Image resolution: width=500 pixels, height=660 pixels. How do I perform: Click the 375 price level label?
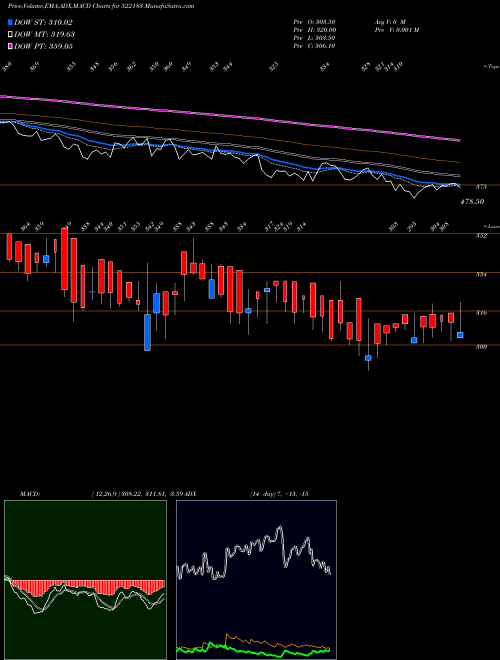tap(482, 186)
